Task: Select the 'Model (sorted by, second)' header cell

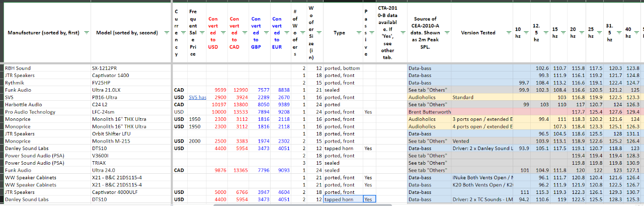Action: pos(131,33)
